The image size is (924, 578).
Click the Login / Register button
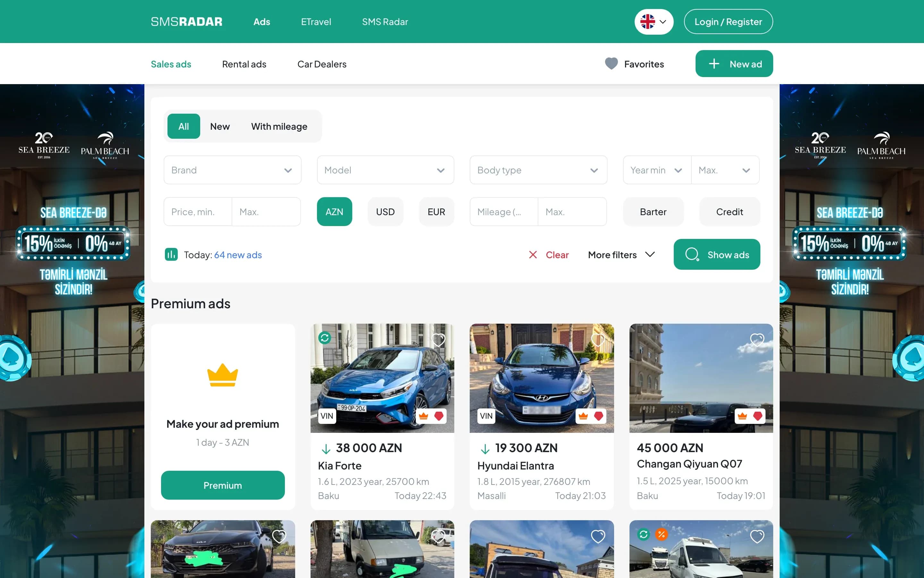click(x=728, y=22)
